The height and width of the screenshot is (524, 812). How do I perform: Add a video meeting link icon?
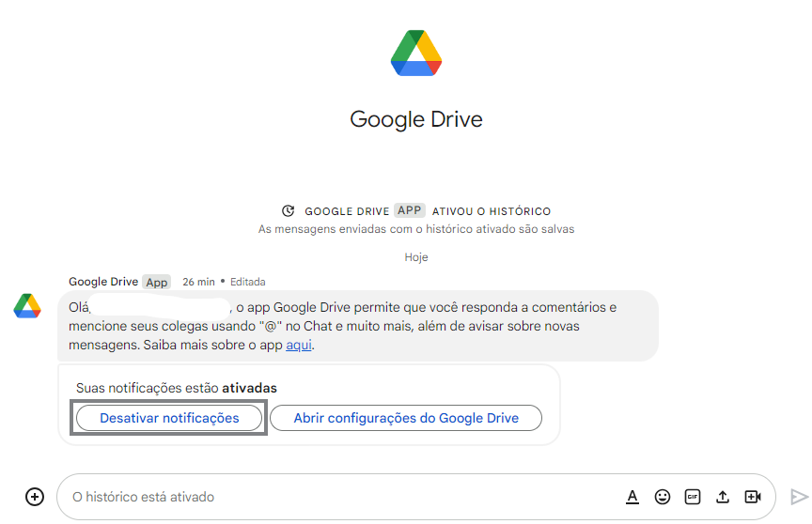coord(753,497)
